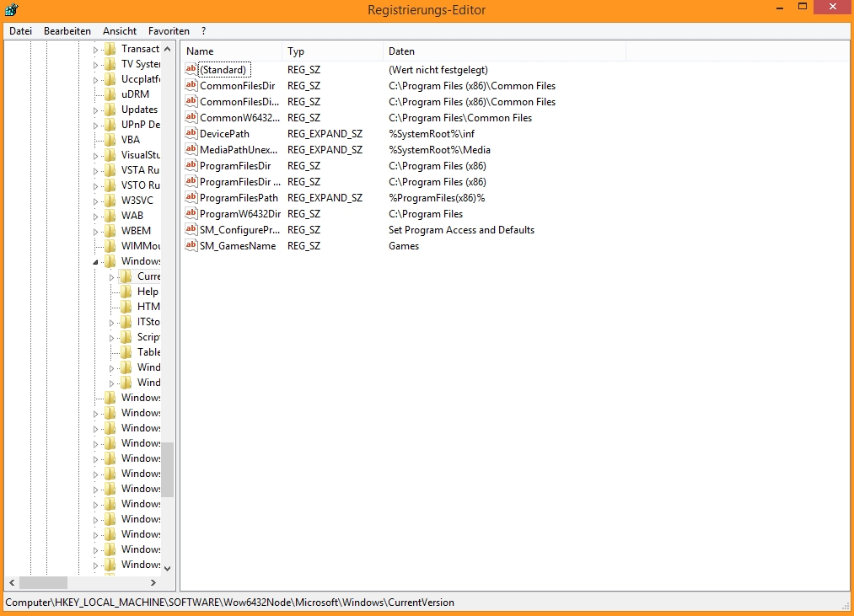Screen dimensions: 854x616
Task: Click the horizontal scrollbar right arrow
Action: coord(153,583)
